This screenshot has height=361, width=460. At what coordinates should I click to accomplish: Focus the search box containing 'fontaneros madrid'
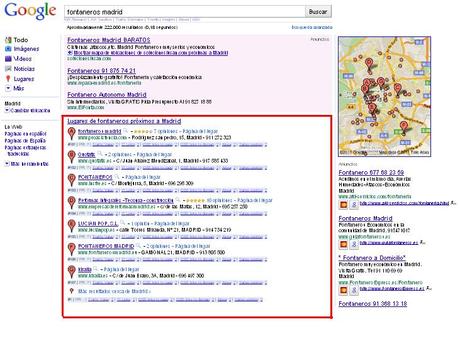[184, 12]
